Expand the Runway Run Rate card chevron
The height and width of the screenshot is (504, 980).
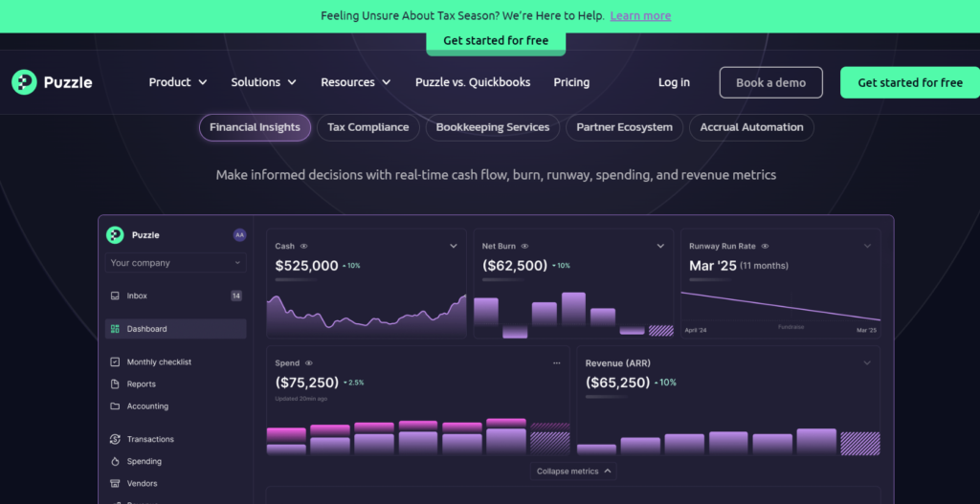867,246
